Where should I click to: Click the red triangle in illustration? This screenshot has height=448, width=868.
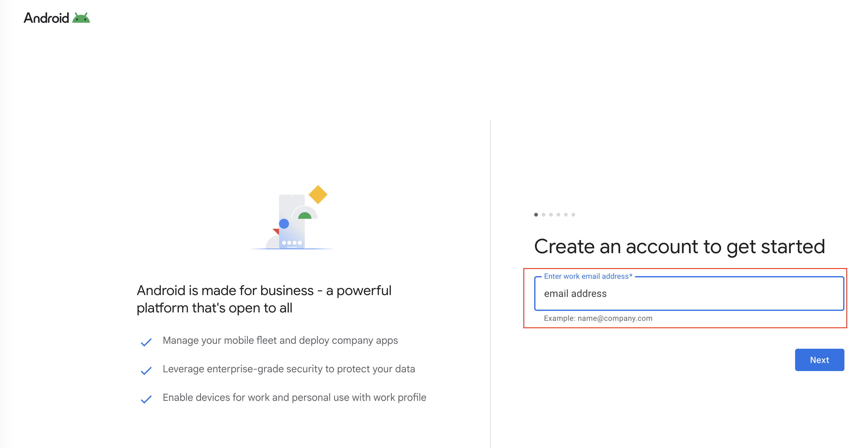pyautogui.click(x=276, y=231)
